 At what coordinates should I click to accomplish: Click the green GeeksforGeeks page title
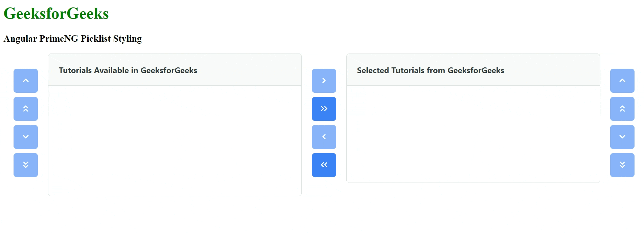click(x=56, y=14)
